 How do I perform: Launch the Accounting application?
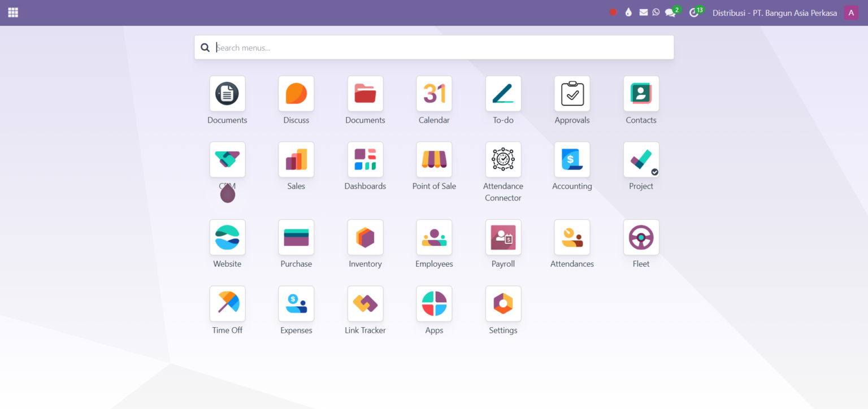(572, 160)
